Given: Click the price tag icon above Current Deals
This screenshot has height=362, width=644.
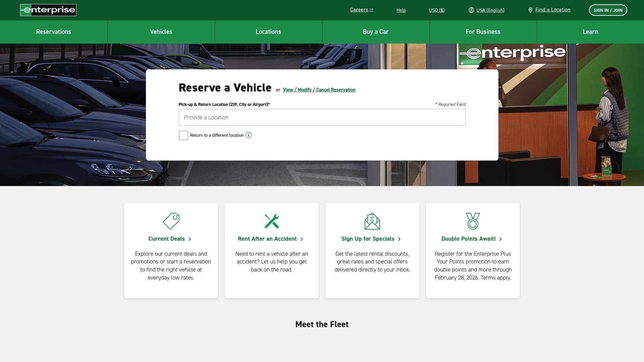Looking at the screenshot, I should click(x=171, y=221).
